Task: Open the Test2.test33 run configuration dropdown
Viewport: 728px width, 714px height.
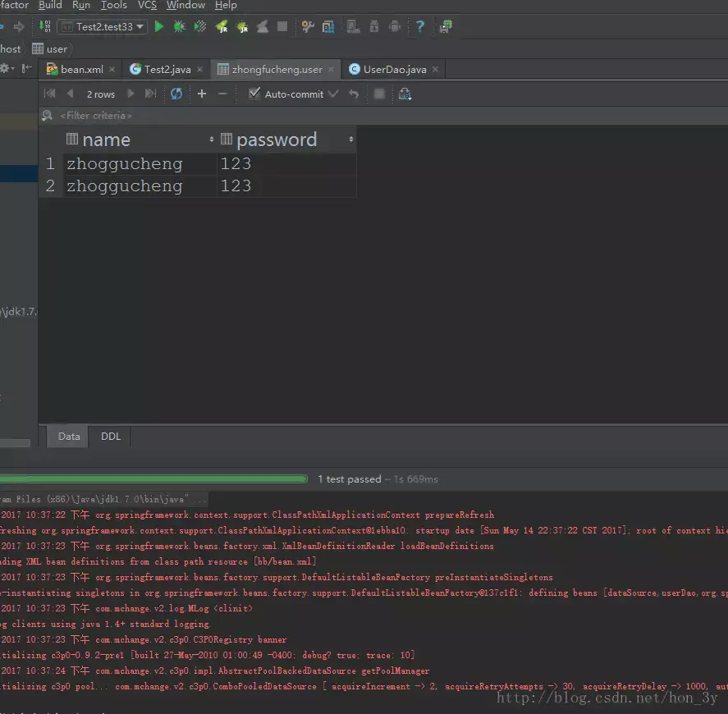Action: click(103, 27)
